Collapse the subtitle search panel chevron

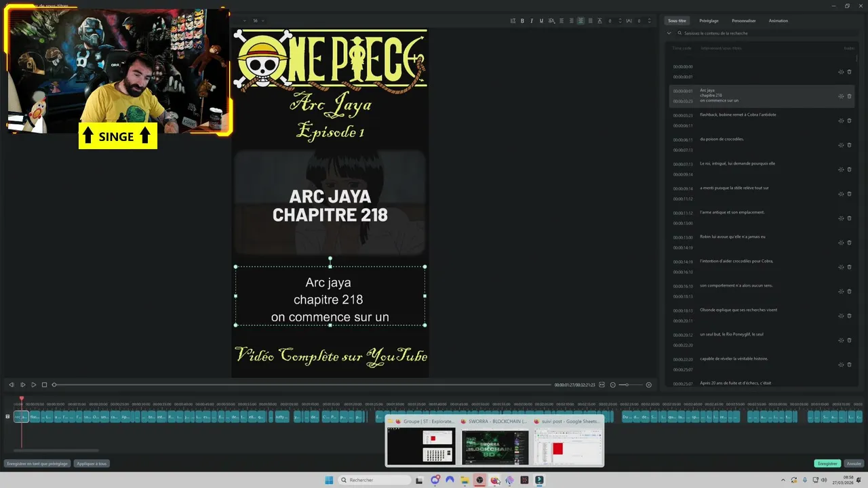tap(669, 33)
